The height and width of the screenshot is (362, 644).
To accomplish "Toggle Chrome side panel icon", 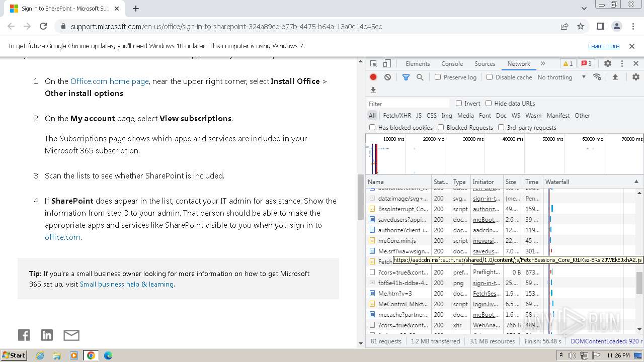I will (x=601, y=26).
